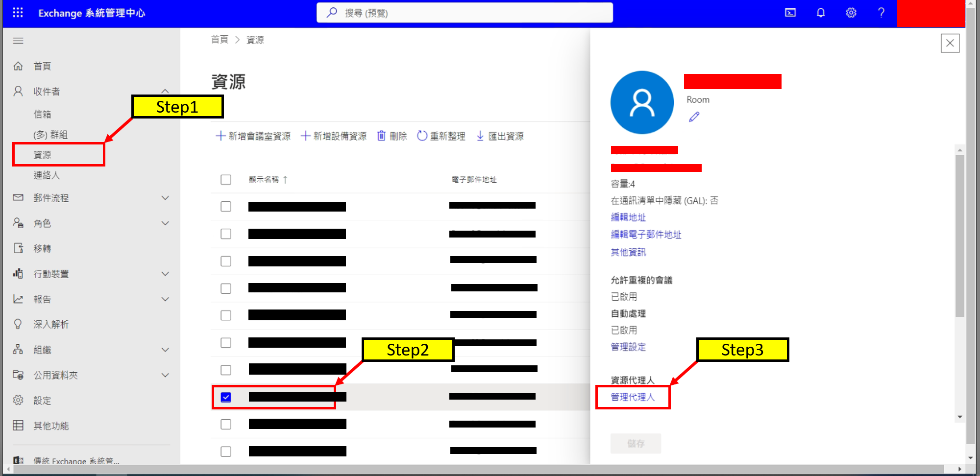This screenshot has height=476, width=980.
Task: Click the pencil edit icon under Room
Action: click(x=694, y=117)
